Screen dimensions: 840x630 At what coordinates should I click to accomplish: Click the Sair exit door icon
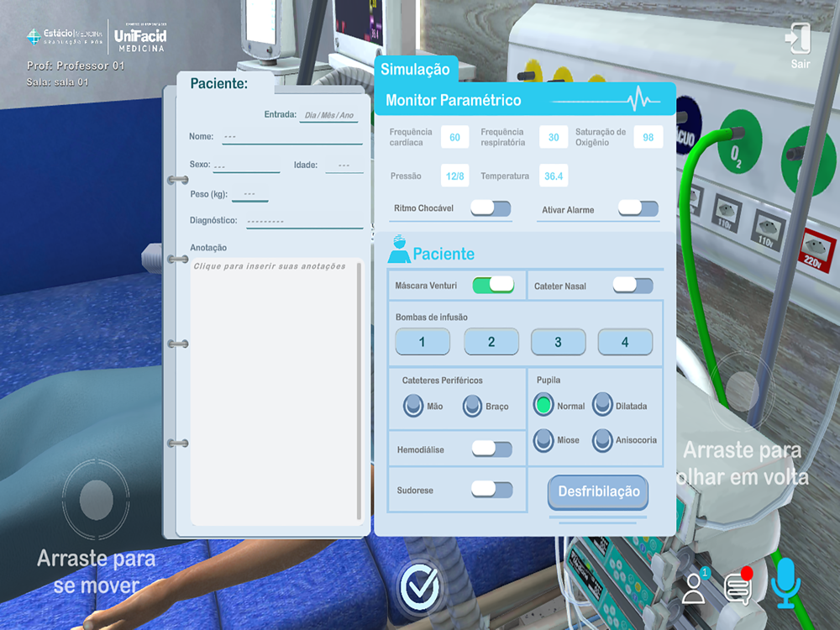[798, 39]
